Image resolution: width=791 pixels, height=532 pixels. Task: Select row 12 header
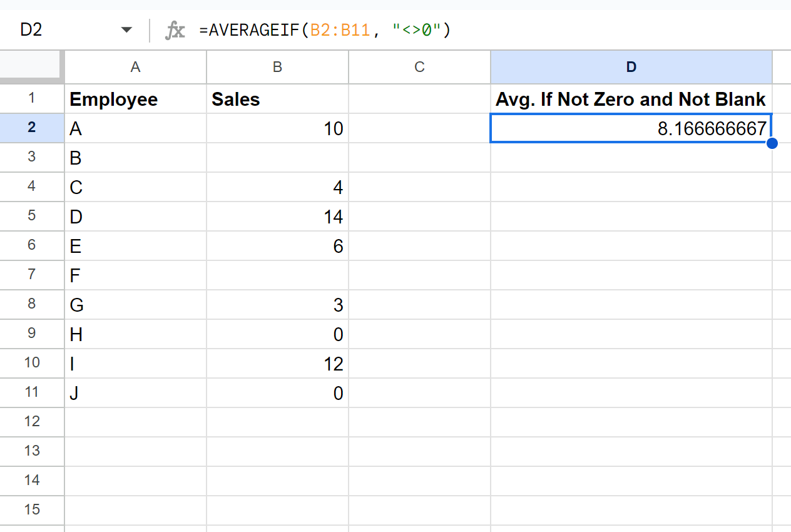coord(32,422)
